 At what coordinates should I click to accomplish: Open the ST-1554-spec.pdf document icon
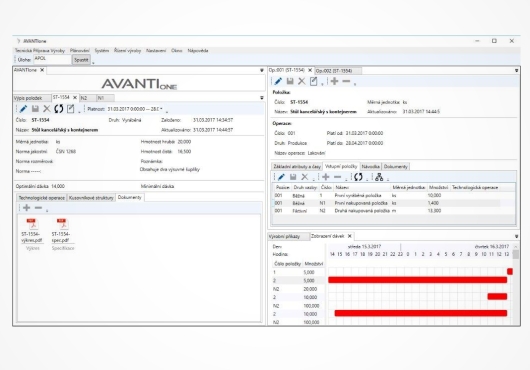point(63,224)
